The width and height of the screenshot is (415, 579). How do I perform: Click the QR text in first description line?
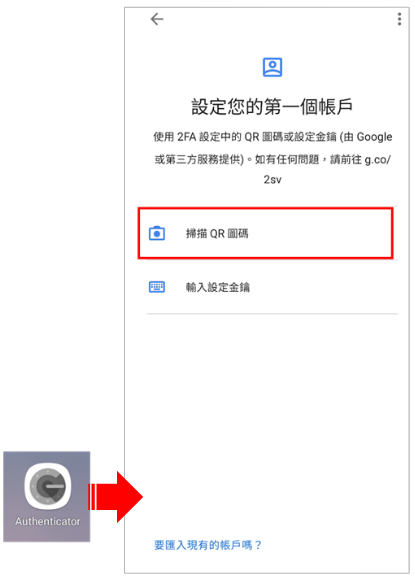(x=252, y=137)
